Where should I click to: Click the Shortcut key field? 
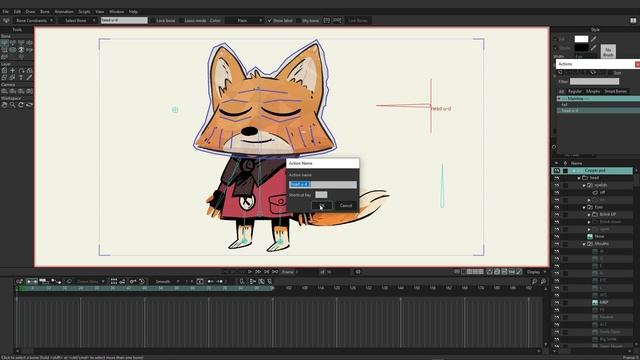click(x=321, y=195)
